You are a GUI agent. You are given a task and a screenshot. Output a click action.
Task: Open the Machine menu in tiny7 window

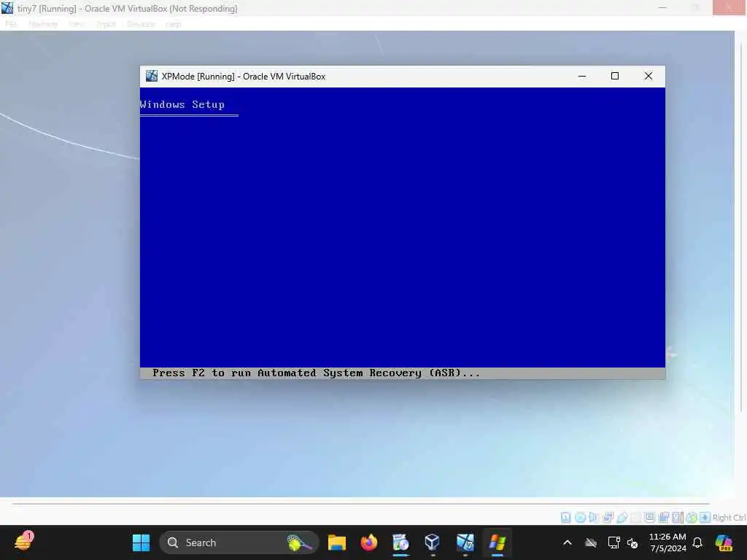point(43,24)
